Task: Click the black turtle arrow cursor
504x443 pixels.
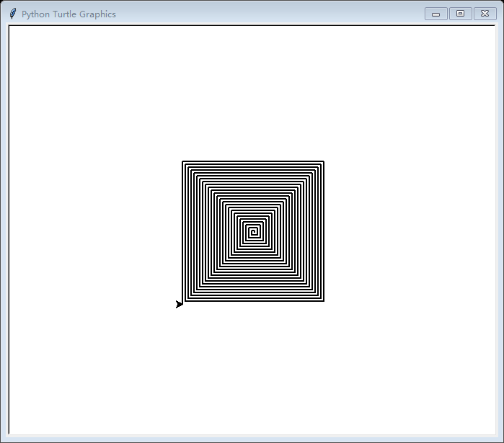Action: tap(180, 304)
